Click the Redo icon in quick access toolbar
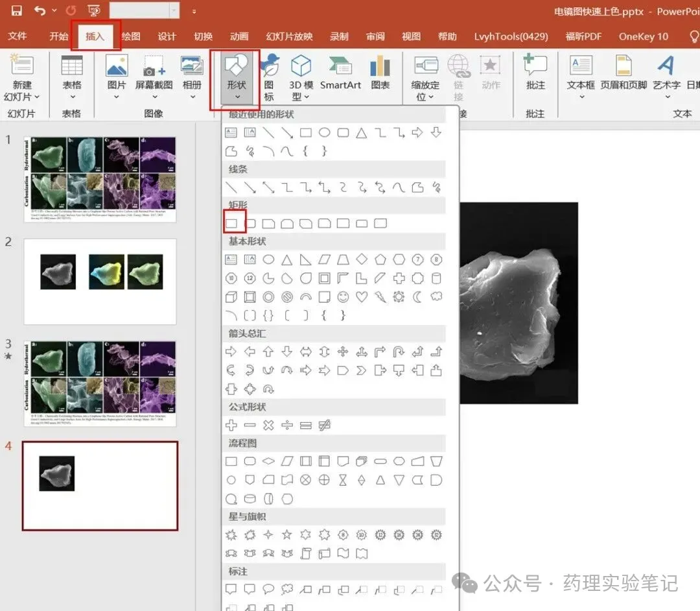The image size is (700, 611). [x=71, y=10]
